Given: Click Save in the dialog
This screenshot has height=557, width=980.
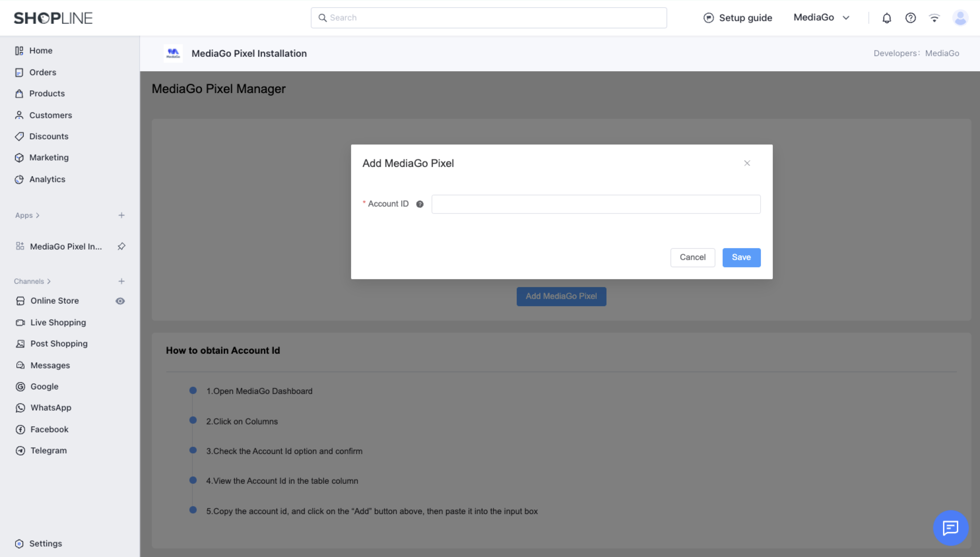Looking at the screenshot, I should pyautogui.click(x=741, y=257).
